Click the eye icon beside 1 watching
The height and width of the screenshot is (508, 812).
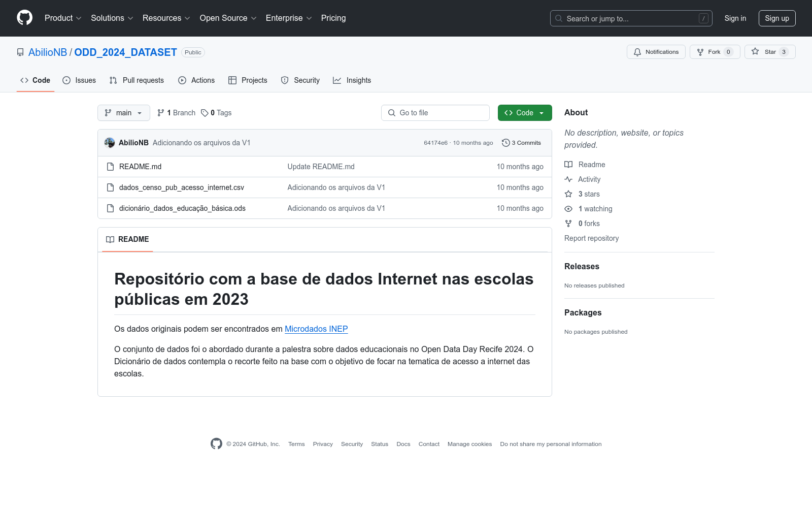568,209
